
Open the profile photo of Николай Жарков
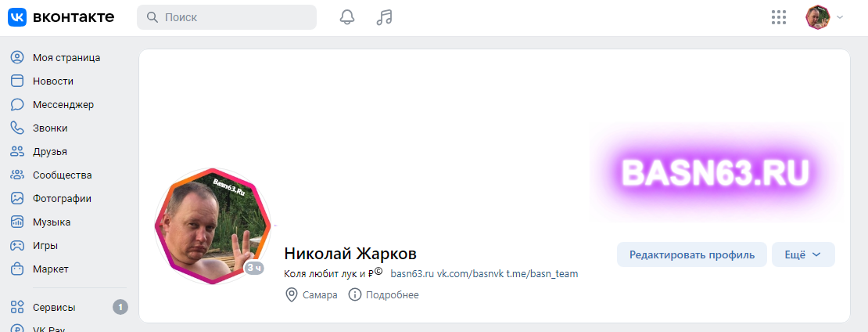(213, 226)
